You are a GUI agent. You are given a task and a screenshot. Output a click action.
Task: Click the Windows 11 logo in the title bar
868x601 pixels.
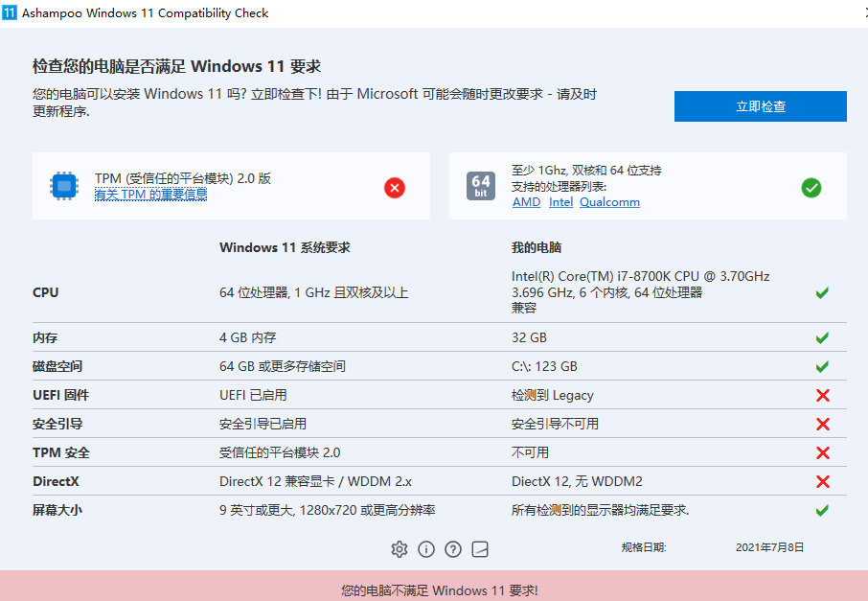(11, 12)
